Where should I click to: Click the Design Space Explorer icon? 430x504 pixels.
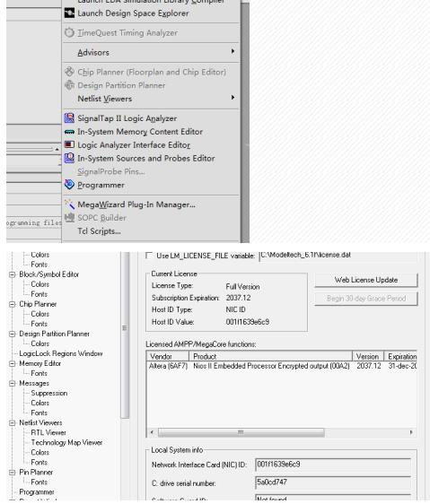69,13
